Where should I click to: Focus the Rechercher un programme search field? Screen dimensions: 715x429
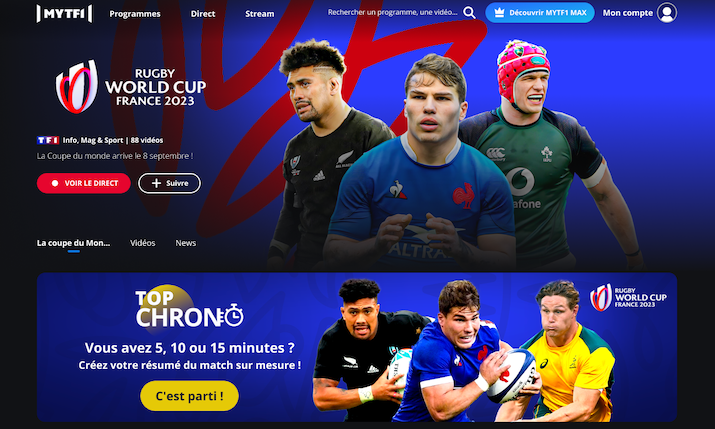point(393,12)
